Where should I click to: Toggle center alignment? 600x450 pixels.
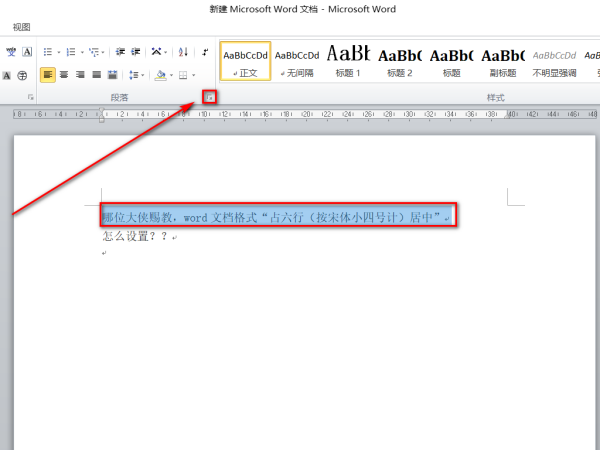pyautogui.click(x=64, y=75)
